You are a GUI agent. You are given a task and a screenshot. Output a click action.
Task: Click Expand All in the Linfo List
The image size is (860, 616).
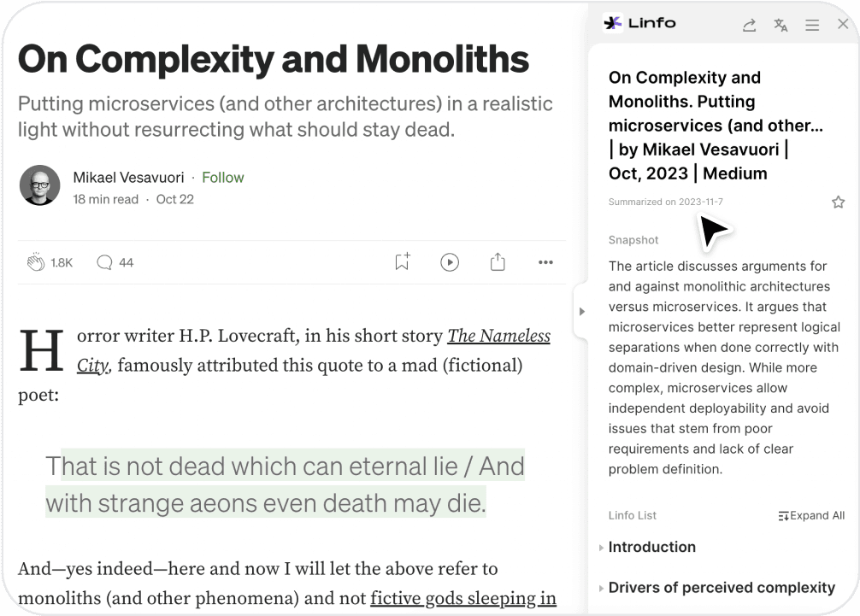click(811, 515)
